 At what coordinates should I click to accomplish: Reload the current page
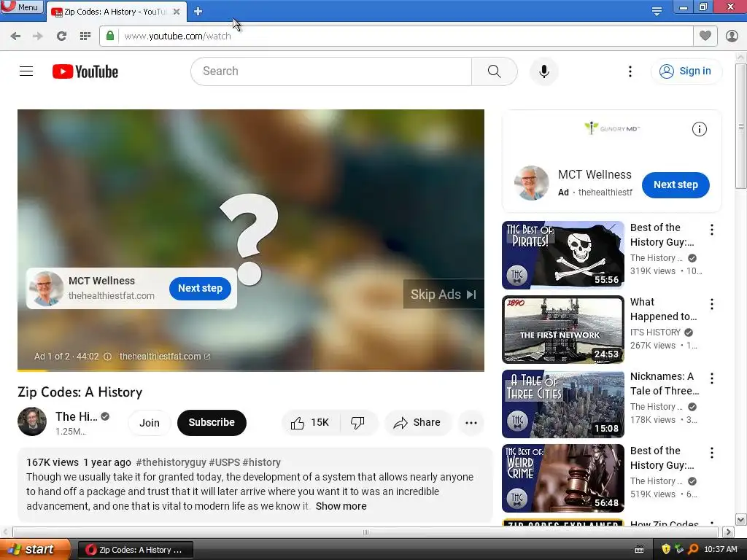(61, 36)
